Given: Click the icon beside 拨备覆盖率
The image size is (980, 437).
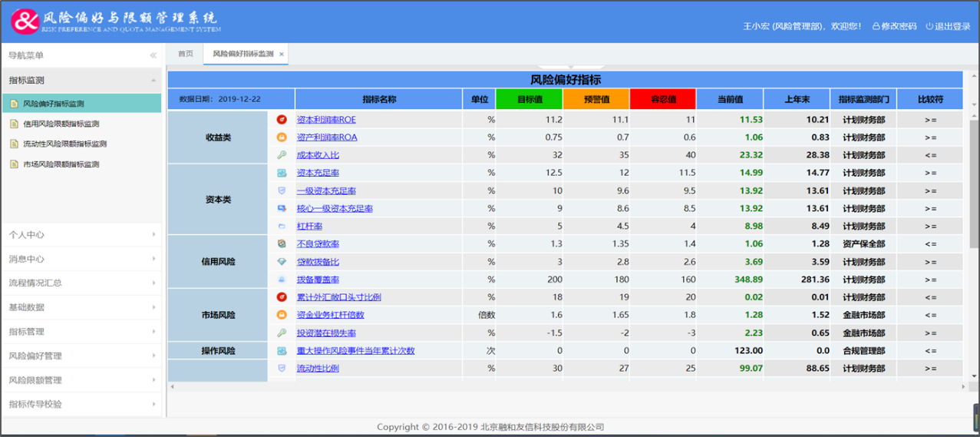Looking at the screenshot, I should (282, 280).
